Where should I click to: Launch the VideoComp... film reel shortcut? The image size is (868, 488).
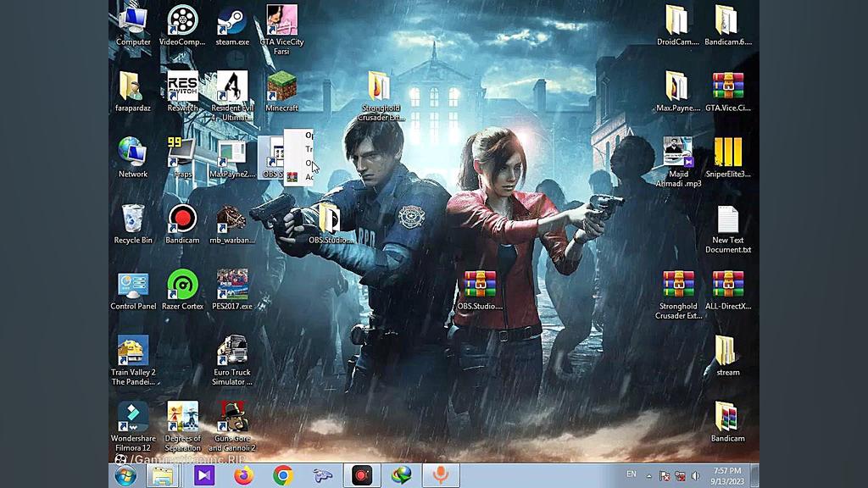182,25
